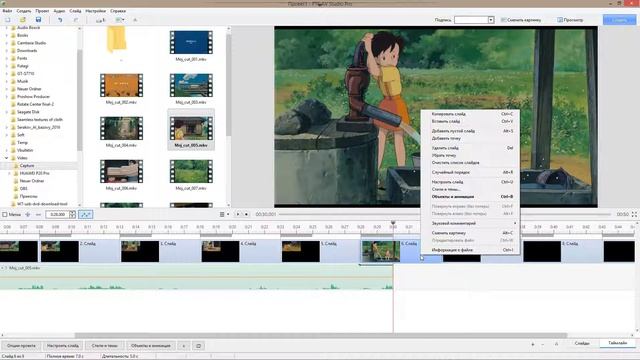Screen dimensions: 640x360
Task: Click the plus icon next to Метка
Action: click(28, 214)
